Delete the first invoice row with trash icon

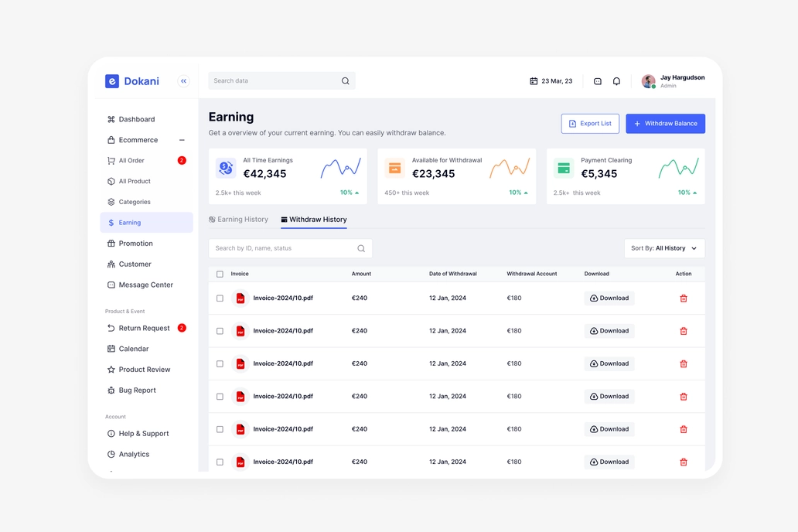point(684,298)
